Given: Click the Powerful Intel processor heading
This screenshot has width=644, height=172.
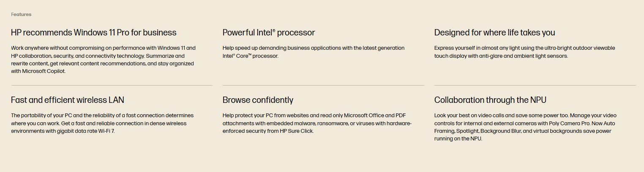Looking at the screenshot, I should point(268,32).
